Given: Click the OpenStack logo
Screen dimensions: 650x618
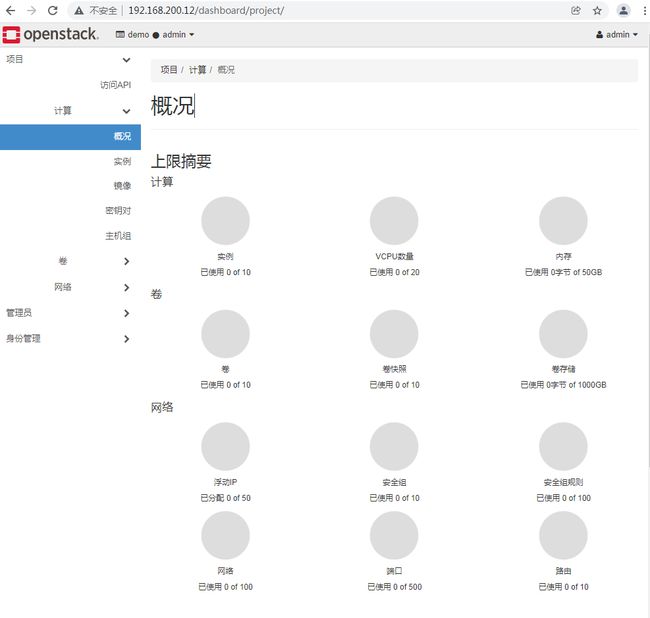Looking at the screenshot, I should [x=51, y=34].
